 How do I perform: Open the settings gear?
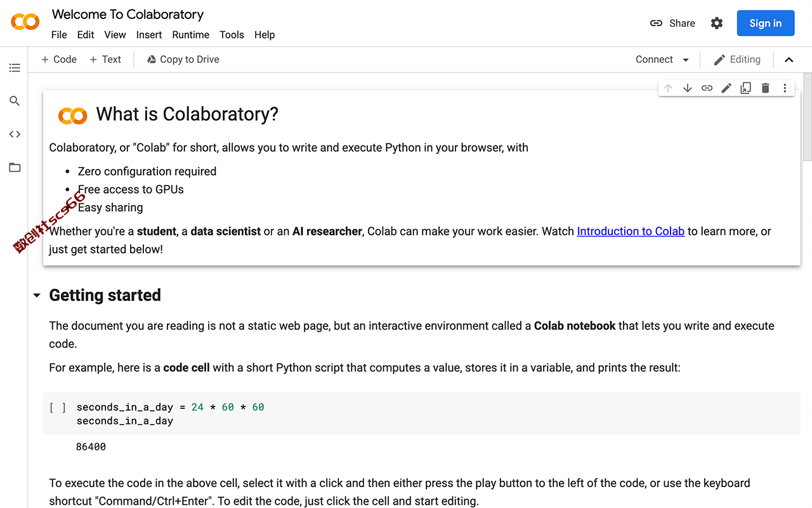[717, 23]
